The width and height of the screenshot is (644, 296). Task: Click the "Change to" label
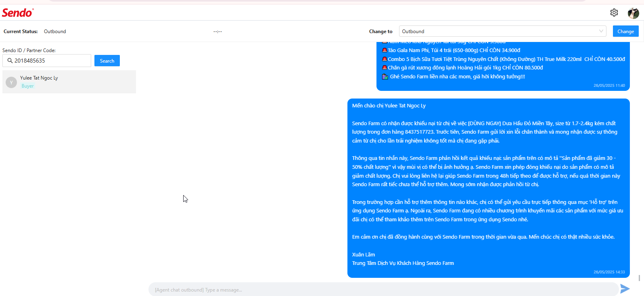point(381,31)
